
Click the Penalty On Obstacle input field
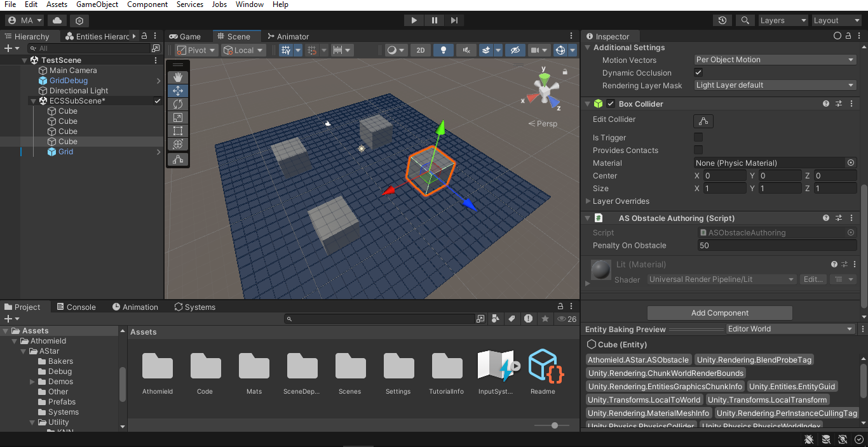775,246
